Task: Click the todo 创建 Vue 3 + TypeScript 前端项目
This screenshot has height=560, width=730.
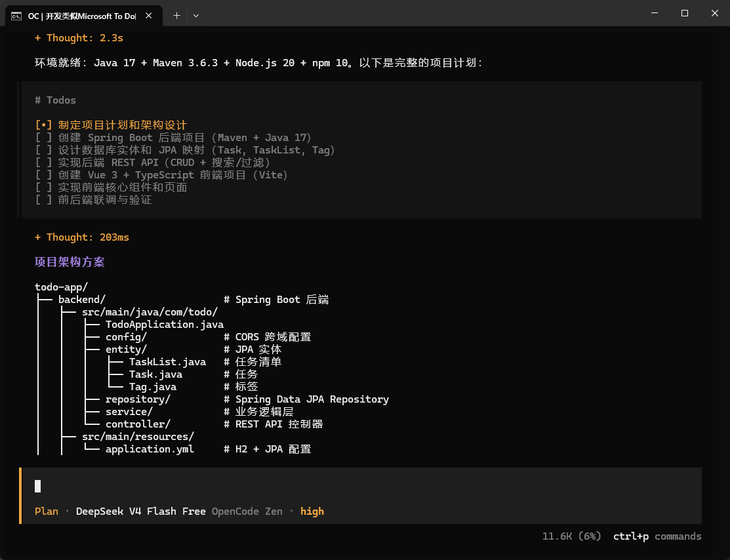Action: click(x=161, y=175)
